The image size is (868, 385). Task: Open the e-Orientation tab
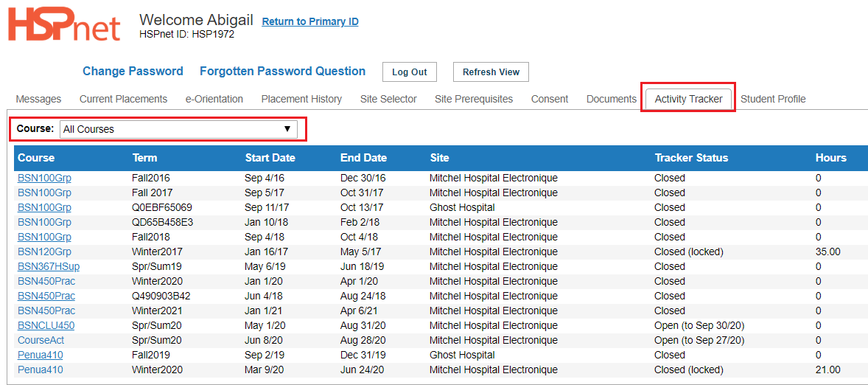214,99
